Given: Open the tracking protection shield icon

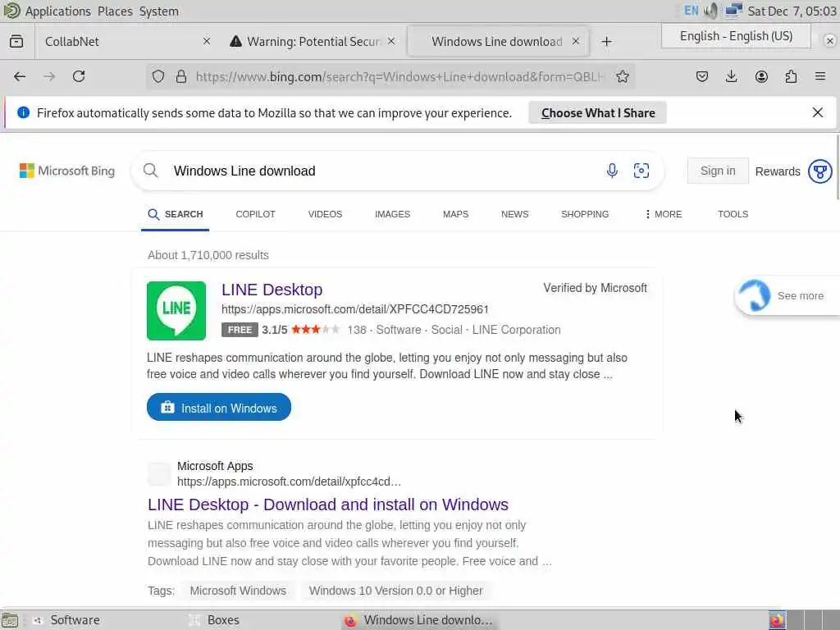Looking at the screenshot, I should tap(158, 76).
